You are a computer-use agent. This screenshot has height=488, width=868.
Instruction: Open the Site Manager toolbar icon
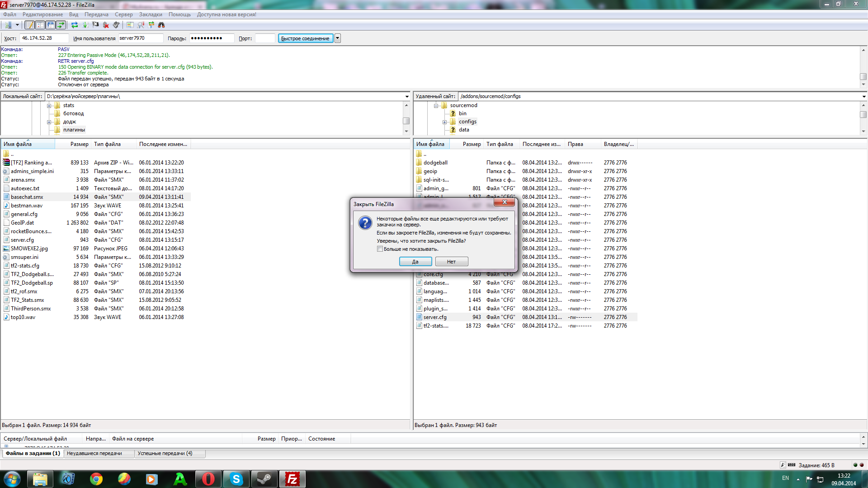[x=8, y=25]
